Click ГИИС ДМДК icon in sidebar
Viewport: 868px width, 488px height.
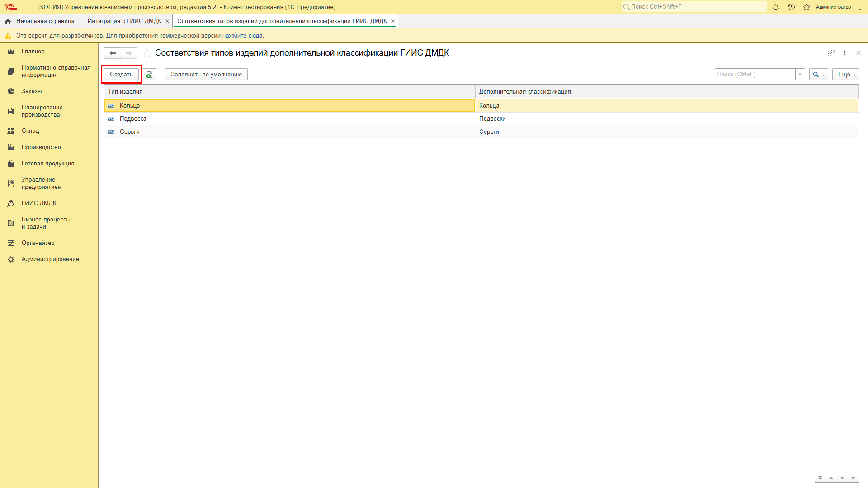tap(11, 203)
